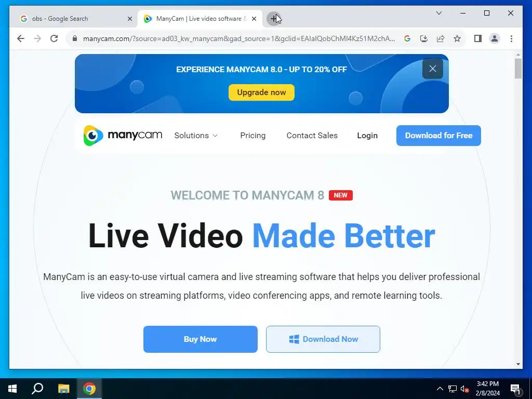Image resolution: width=532 pixels, height=399 pixels.
Task: Click Download for Free button
Action: coord(438,136)
